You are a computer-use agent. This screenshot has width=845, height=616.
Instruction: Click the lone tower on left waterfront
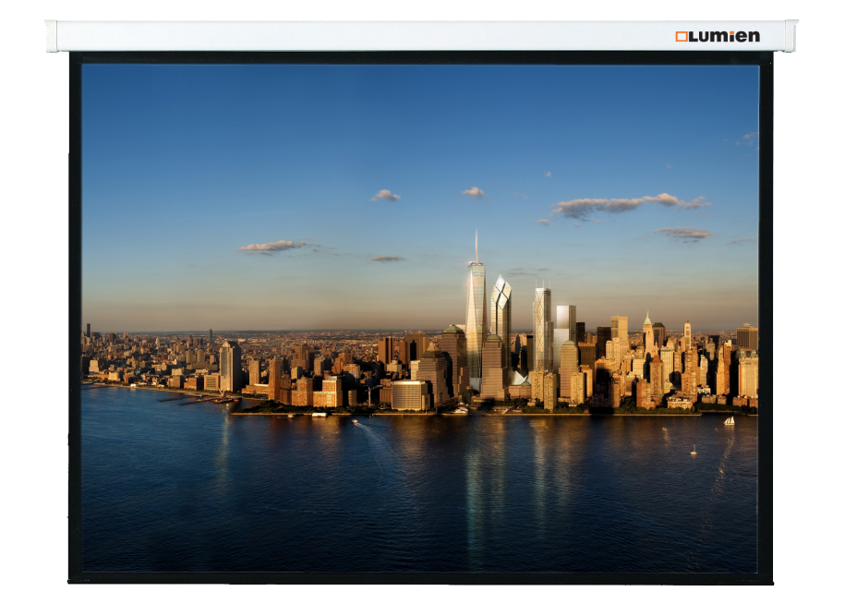click(230, 367)
